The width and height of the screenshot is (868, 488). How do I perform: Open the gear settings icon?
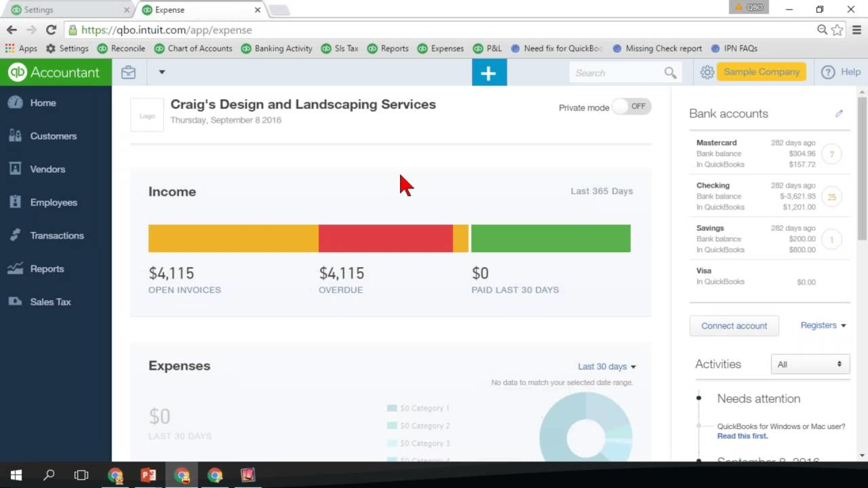pos(707,73)
